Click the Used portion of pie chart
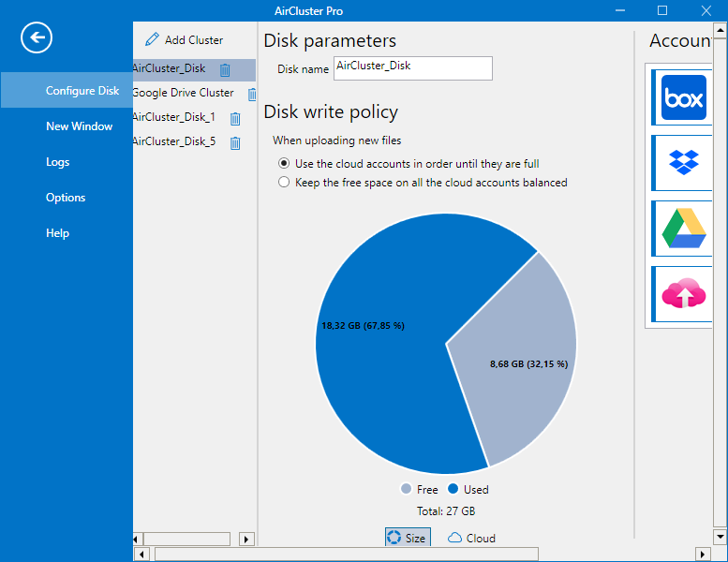Viewport: 728px width, 562px height. (375, 375)
